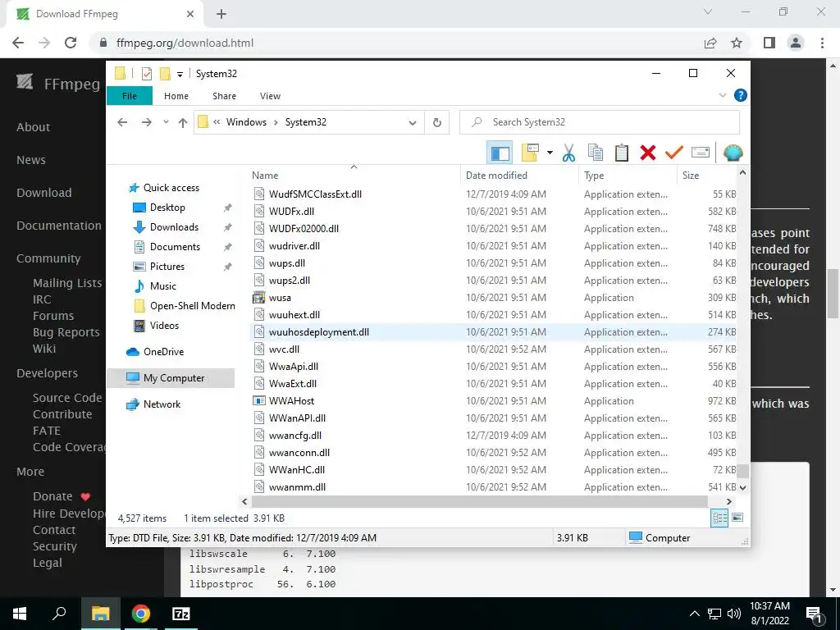Viewport: 840px width, 630px height.
Task: Expand the Explorer ribbon chevron
Action: tap(722, 95)
